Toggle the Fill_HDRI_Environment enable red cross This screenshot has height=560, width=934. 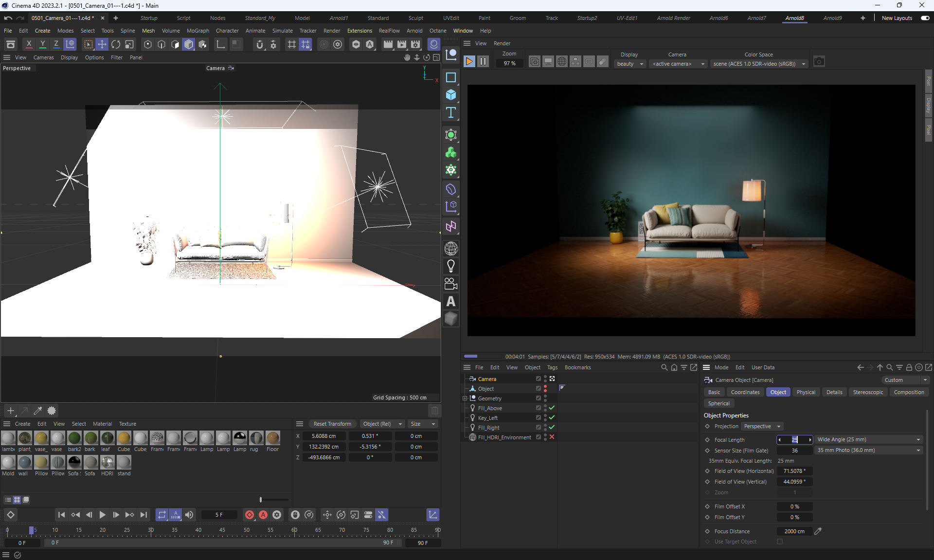[552, 437]
